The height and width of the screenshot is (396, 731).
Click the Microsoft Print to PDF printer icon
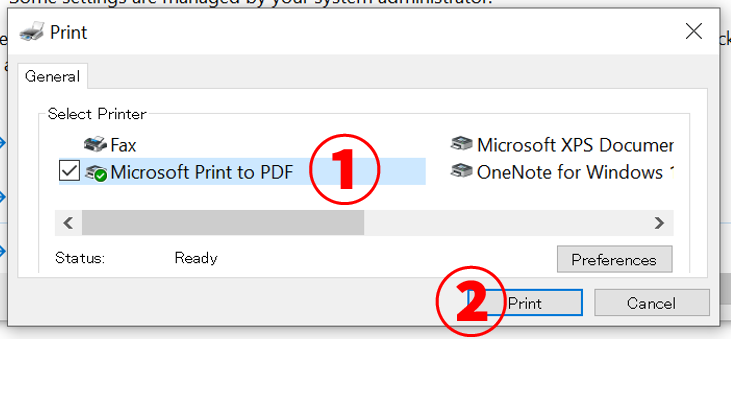96,173
